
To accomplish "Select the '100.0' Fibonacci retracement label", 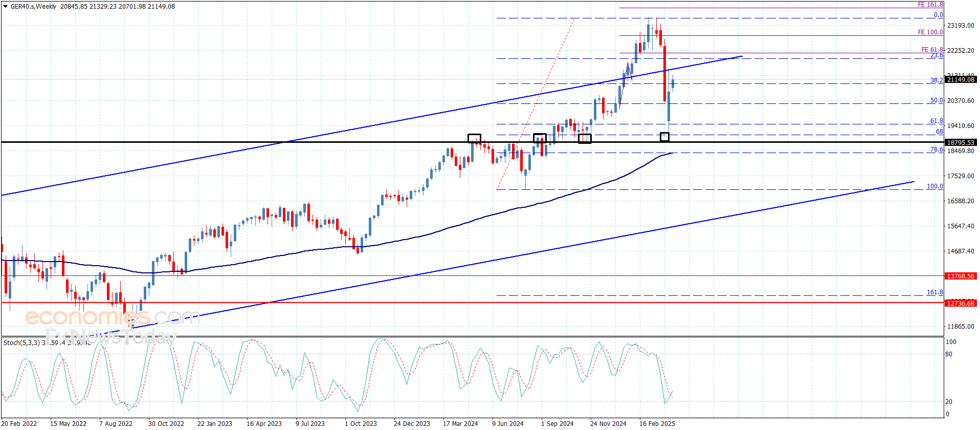I will pos(935,186).
